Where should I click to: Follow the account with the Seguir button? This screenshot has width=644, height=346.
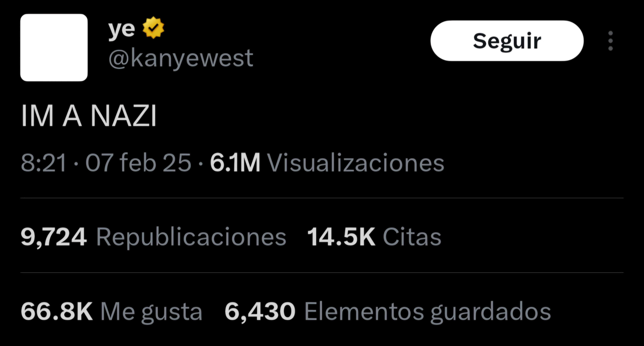507,41
